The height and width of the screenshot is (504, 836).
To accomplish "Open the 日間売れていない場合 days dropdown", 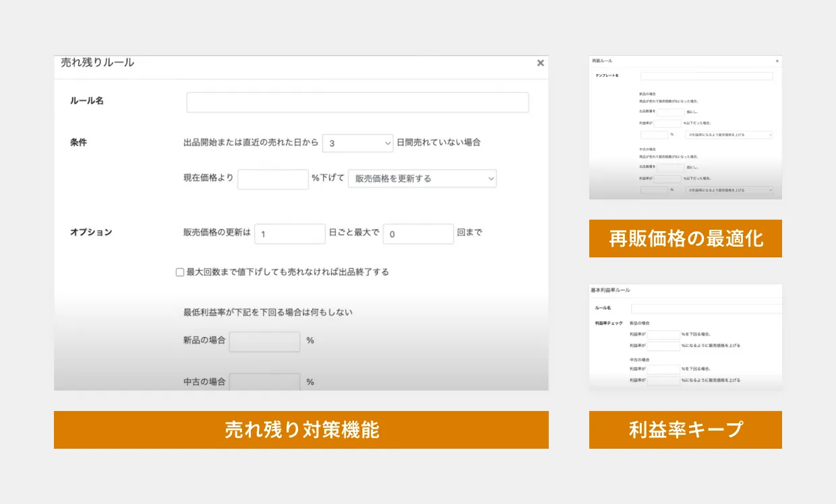I will tap(357, 143).
